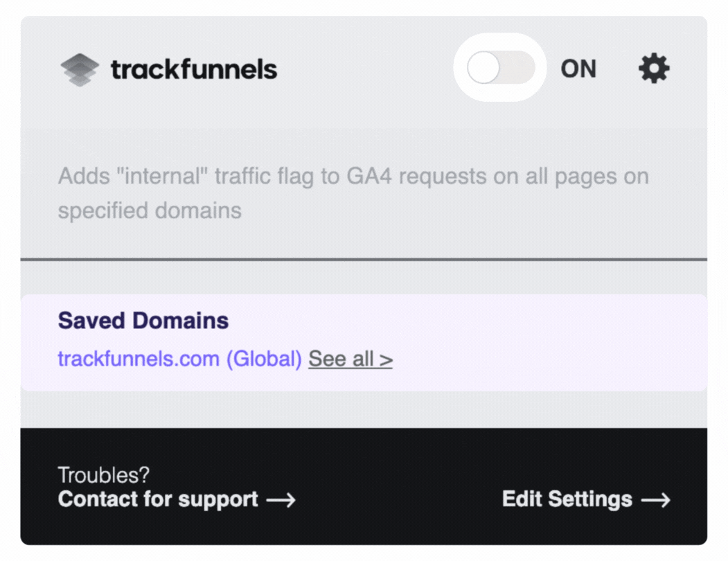
Task: Toggle the internal traffic flag switch
Action: pyautogui.click(x=500, y=69)
